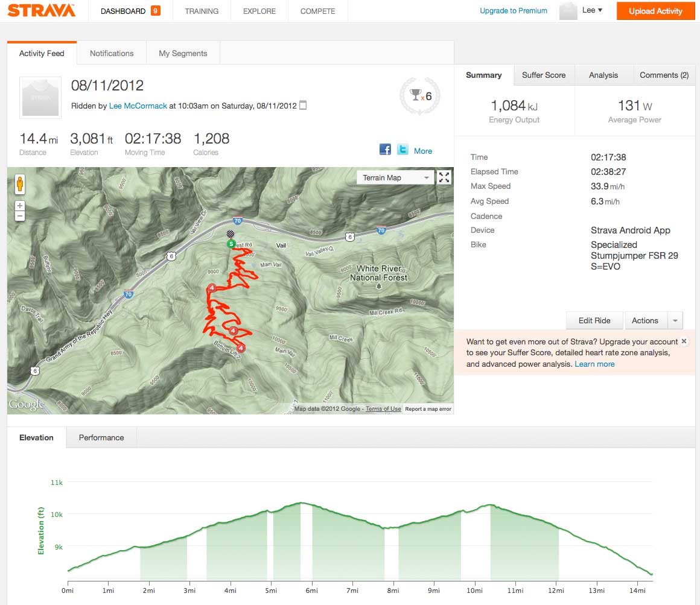This screenshot has width=700, height=605.
Task: Click the 33.9 mi/h max speed value
Action: click(608, 186)
